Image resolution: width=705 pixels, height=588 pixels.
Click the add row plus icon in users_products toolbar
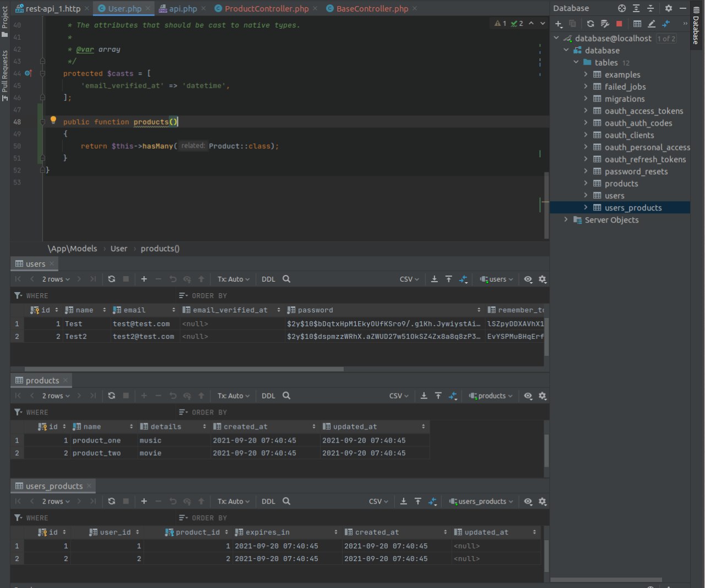pyautogui.click(x=144, y=501)
